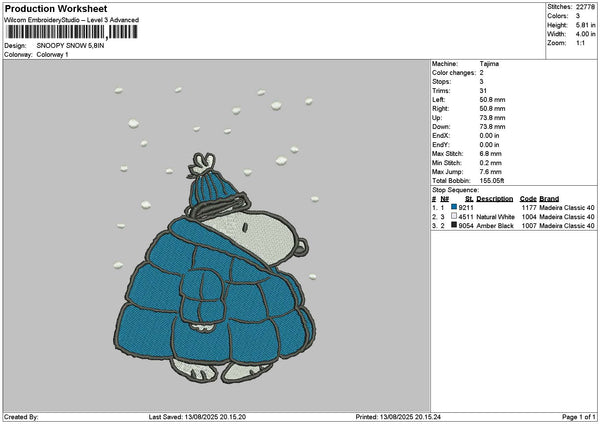Screen dimensions: 600x424
Task: Click the Up value '73.8 mm'
Action: click(x=492, y=118)
